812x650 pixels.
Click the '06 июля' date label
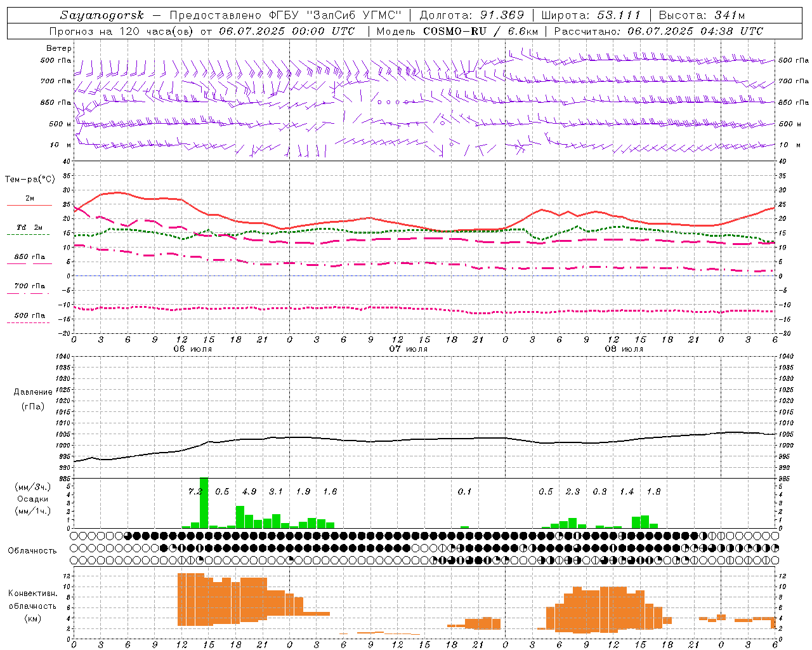coord(193,349)
